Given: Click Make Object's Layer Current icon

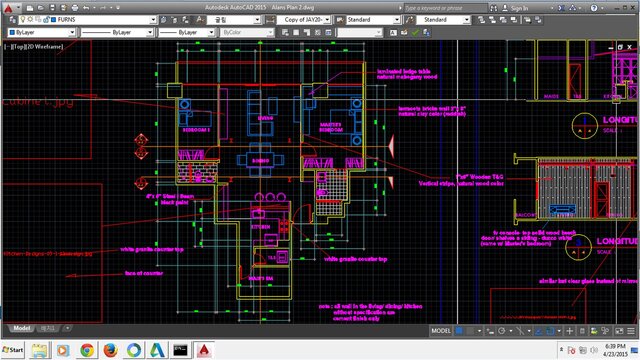Looking at the screenshot, I should pos(163,20).
